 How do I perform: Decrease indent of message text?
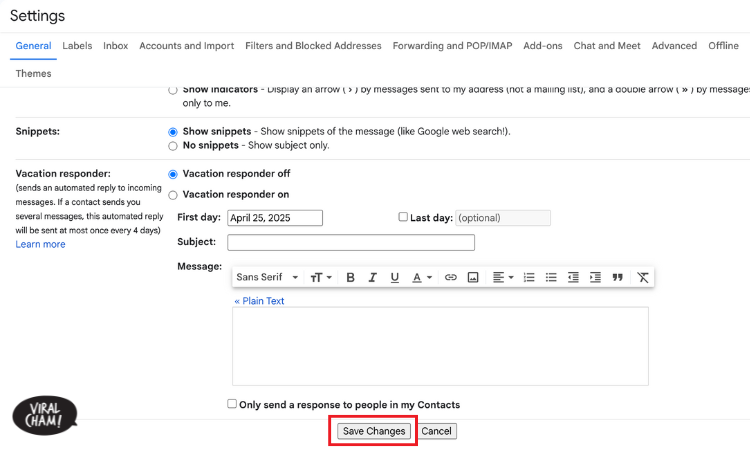tap(573, 277)
